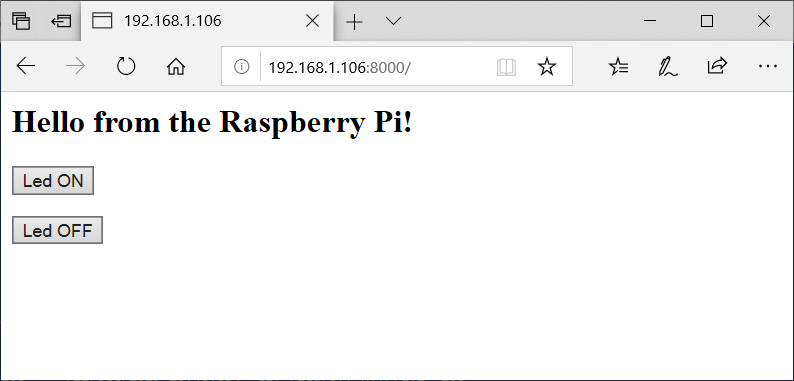
Task: Click the Hello from the Raspberry Pi heading
Action: (x=212, y=123)
